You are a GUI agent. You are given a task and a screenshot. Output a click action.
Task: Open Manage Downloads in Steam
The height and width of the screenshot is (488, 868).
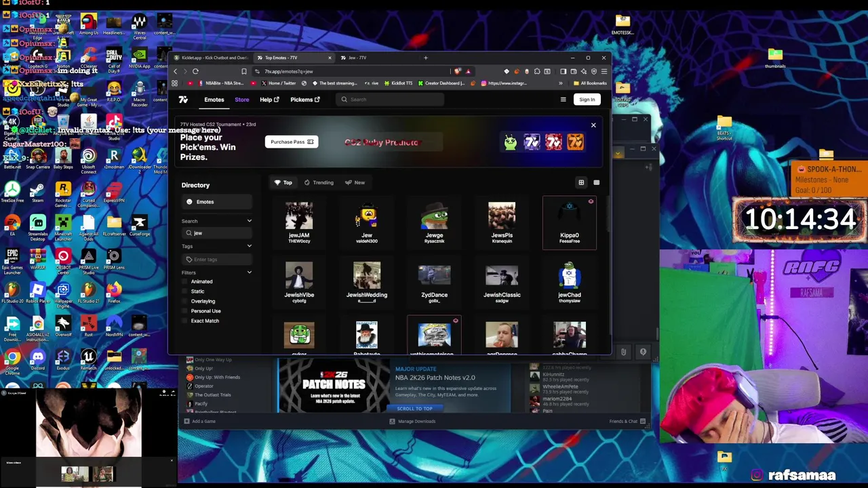pyautogui.click(x=412, y=422)
